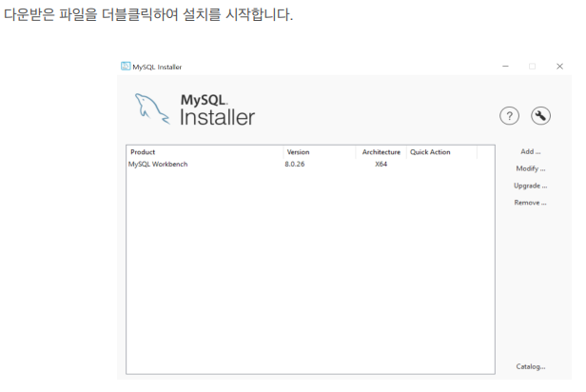Open the wrench settings icon

540,116
